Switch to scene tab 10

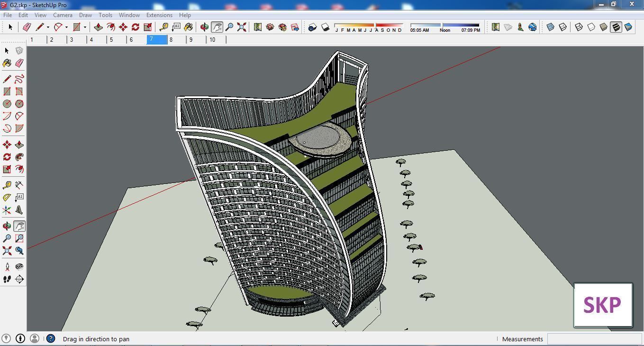(x=216, y=40)
